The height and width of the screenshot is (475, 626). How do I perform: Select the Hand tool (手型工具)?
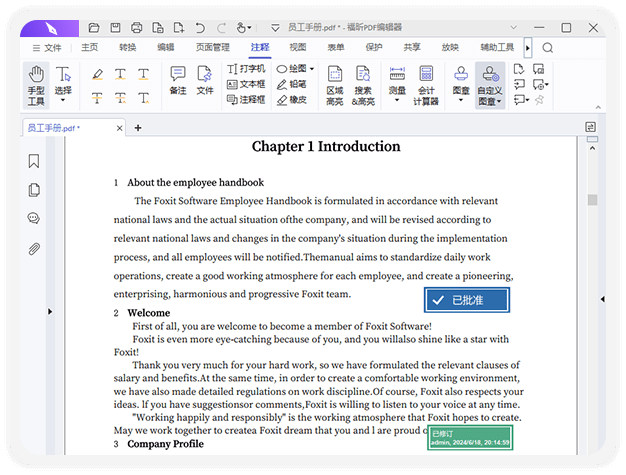36,85
